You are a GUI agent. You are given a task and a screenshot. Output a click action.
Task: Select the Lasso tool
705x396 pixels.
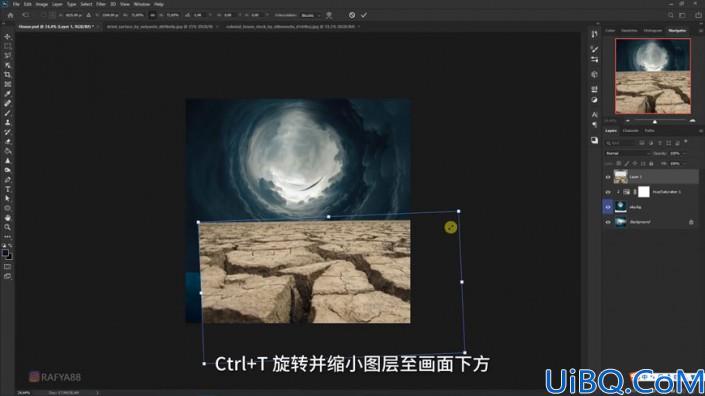[7, 55]
